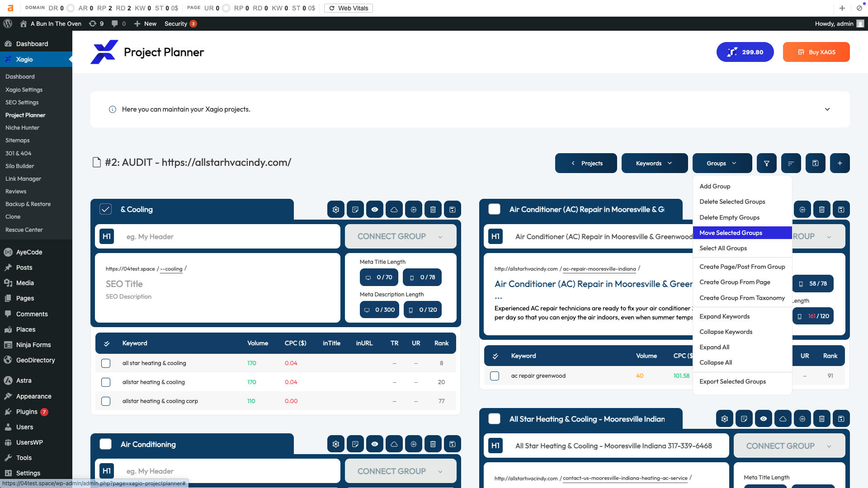Save the & Cooling group via disk icon
The width and height of the screenshot is (868, 488).
452,210
